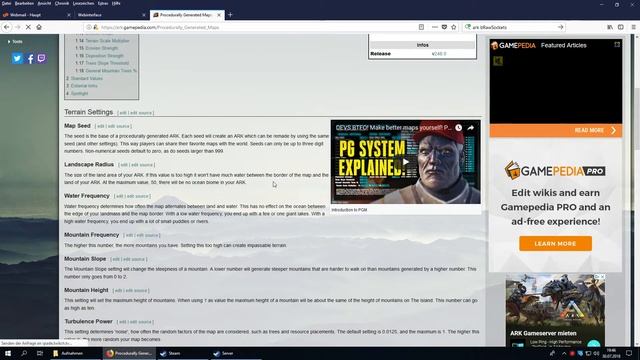640x360 pixels.
Task: Edit source of Landscape Radius section
Action: coord(141,165)
